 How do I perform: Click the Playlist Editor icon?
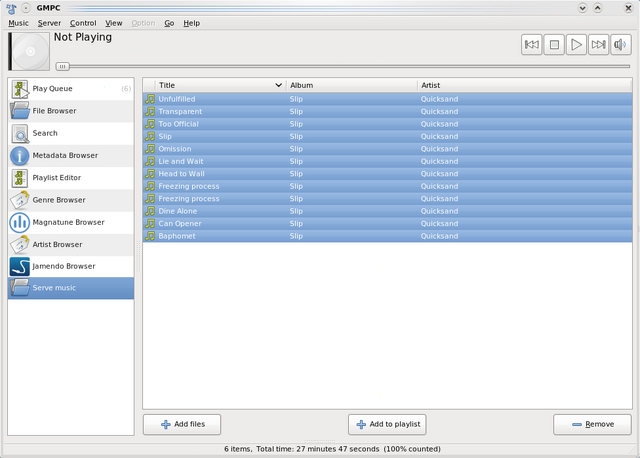point(20,178)
